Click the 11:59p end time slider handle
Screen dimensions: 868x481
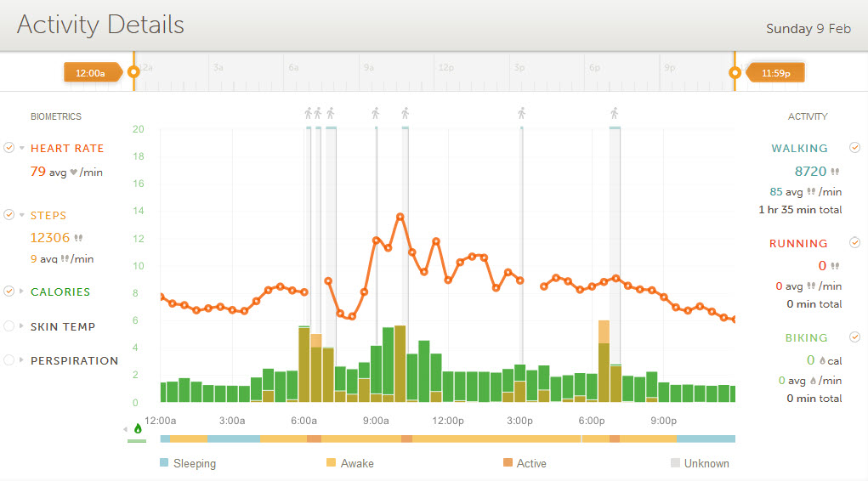(735, 73)
